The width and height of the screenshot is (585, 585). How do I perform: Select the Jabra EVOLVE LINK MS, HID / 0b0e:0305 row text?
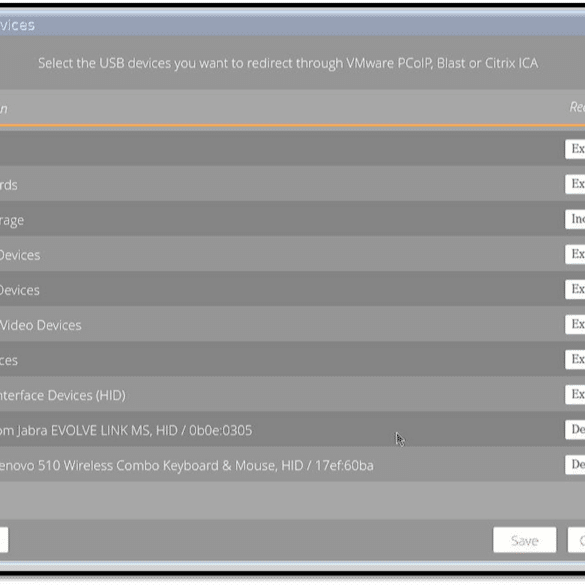tap(126, 431)
